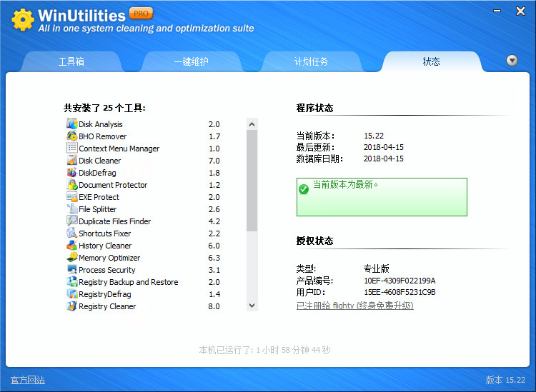
Task: Click the orange PRO badge
Action: [141, 14]
